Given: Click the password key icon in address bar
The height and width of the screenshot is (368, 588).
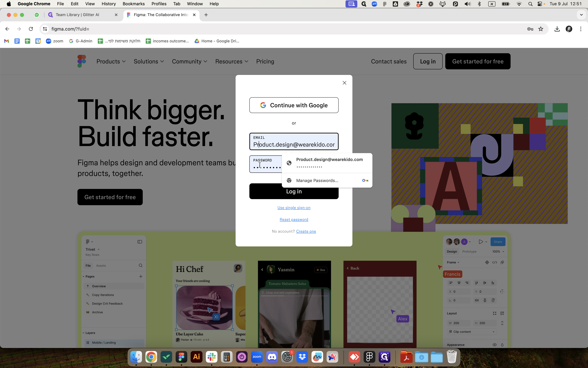Looking at the screenshot, I should point(530,29).
